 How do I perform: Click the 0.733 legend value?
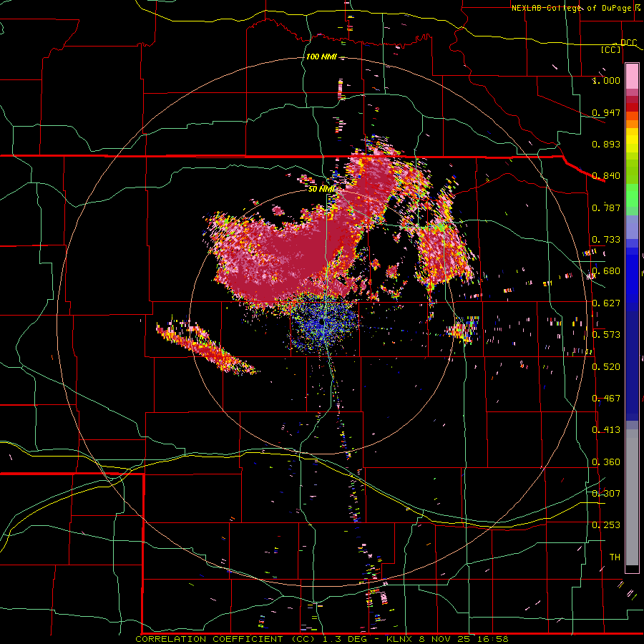606,240
